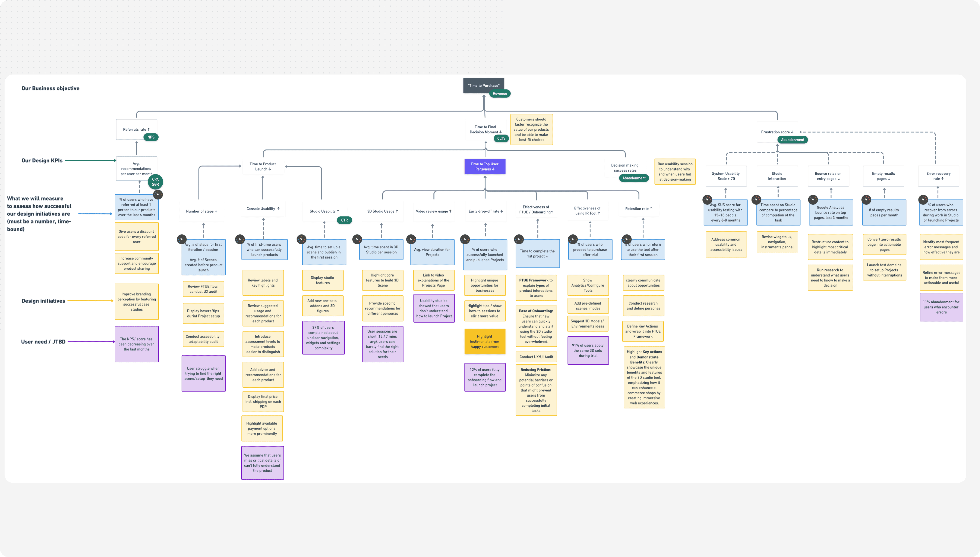Screen dimensions: 980x557
Task: Click gauge icon on '# of empty results pages' card
Action: [x=866, y=200]
